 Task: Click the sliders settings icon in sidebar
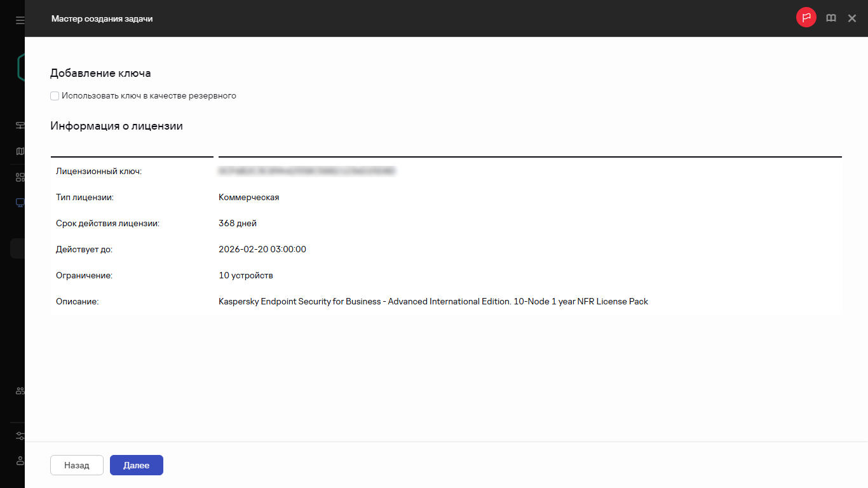click(20, 436)
